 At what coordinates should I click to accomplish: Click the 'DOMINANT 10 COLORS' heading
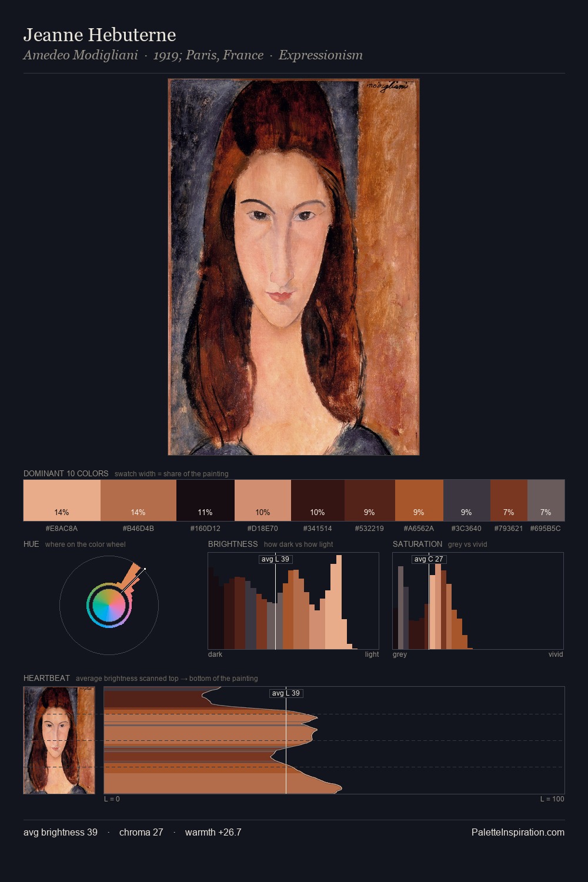pos(66,473)
